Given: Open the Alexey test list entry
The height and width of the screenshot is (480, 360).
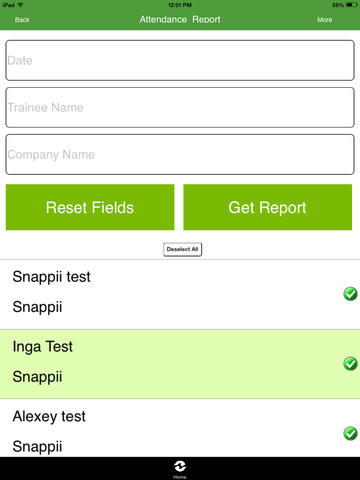Looking at the screenshot, I should [180, 428].
